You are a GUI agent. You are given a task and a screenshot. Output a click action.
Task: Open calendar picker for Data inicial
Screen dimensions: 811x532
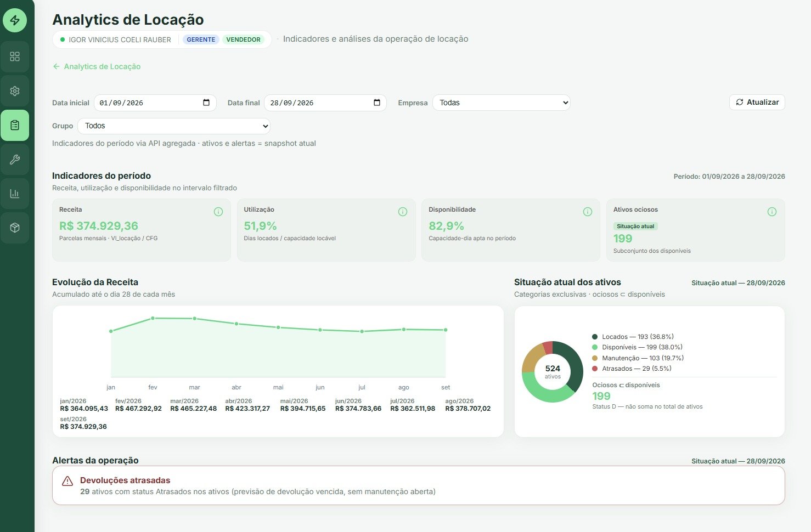click(x=206, y=103)
